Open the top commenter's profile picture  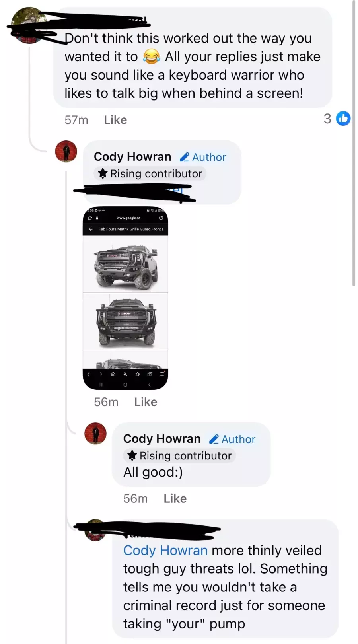(x=29, y=25)
